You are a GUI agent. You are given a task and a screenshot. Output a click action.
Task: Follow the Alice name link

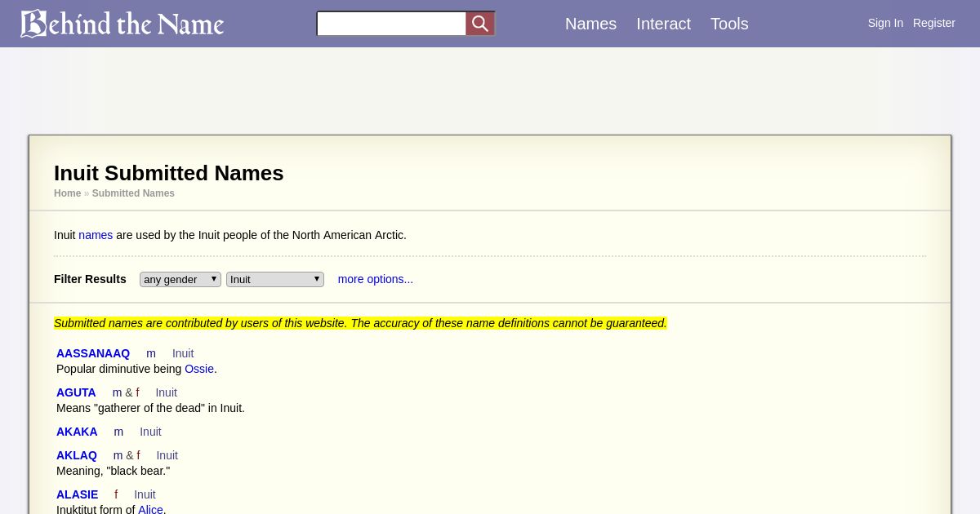click(x=150, y=510)
